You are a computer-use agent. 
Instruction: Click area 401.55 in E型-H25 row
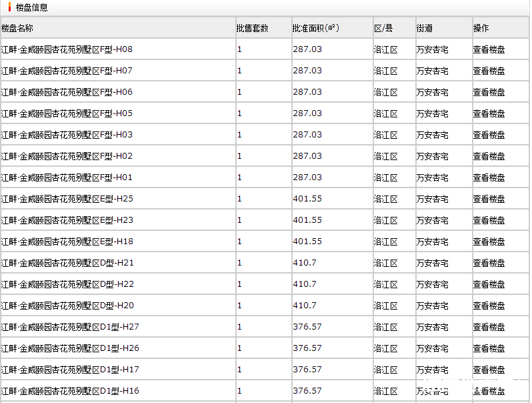(307, 199)
